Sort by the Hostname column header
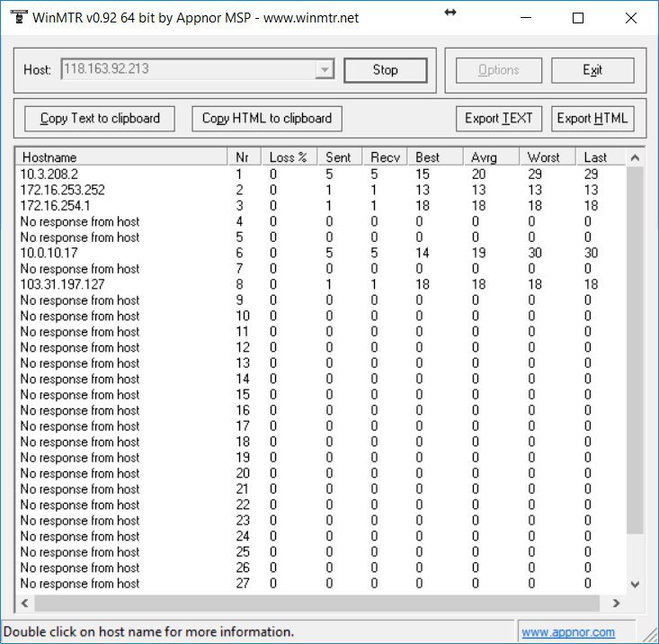The width and height of the screenshot is (659, 644). tap(121, 157)
